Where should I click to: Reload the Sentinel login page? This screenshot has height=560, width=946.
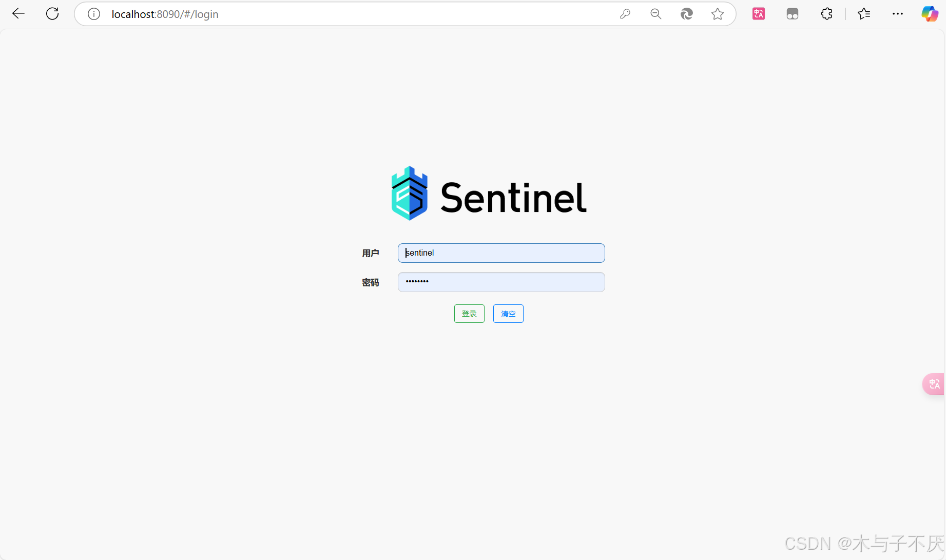point(52,13)
